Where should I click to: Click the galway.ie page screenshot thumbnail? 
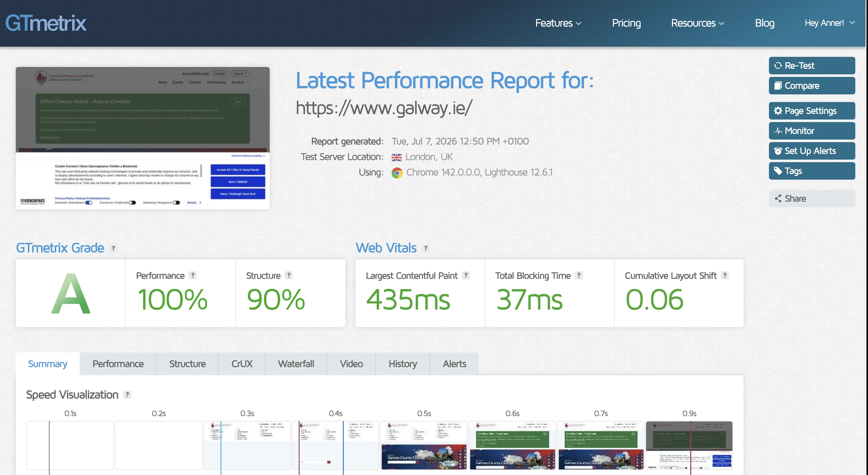click(142, 138)
